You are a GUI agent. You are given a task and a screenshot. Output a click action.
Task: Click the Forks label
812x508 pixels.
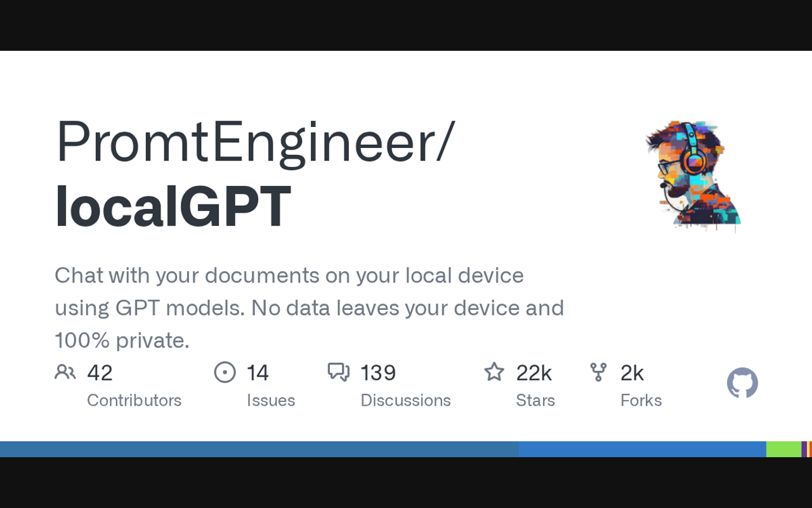(641, 400)
